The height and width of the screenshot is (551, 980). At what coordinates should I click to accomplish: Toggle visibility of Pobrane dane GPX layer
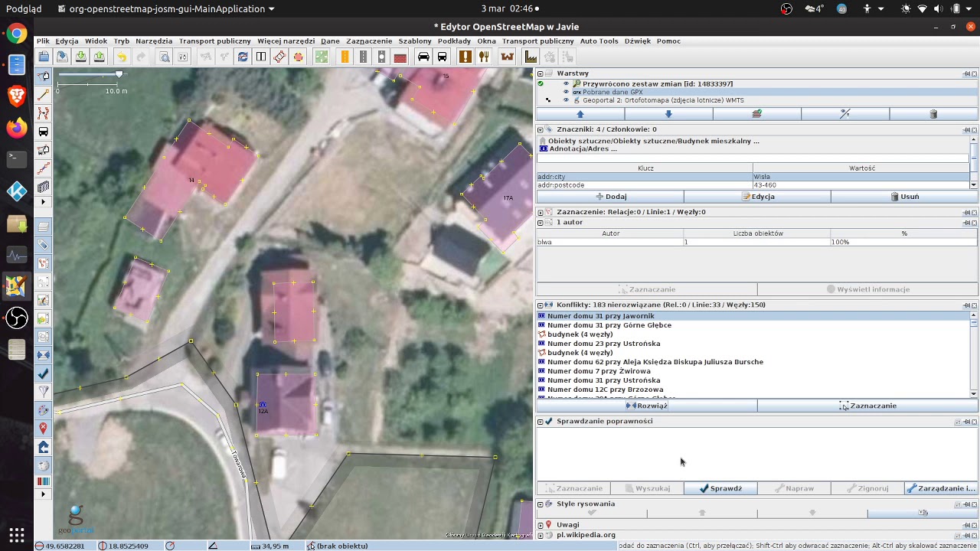567,92
